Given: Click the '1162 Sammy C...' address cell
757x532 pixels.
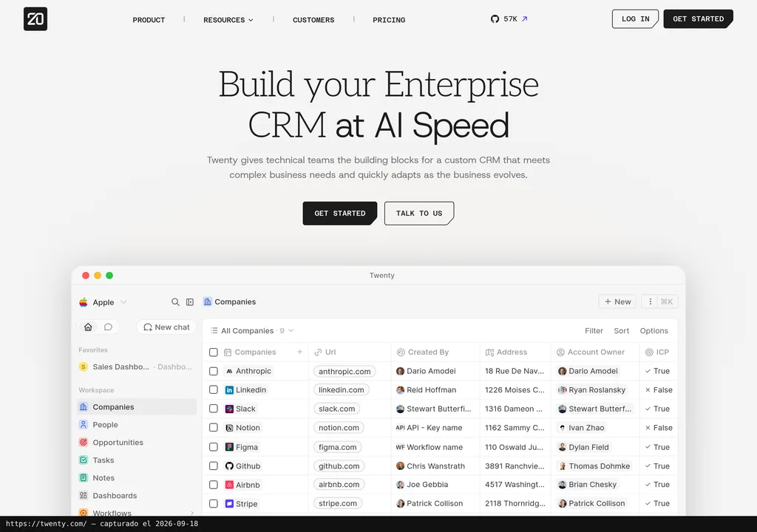Looking at the screenshot, I should tap(515, 428).
